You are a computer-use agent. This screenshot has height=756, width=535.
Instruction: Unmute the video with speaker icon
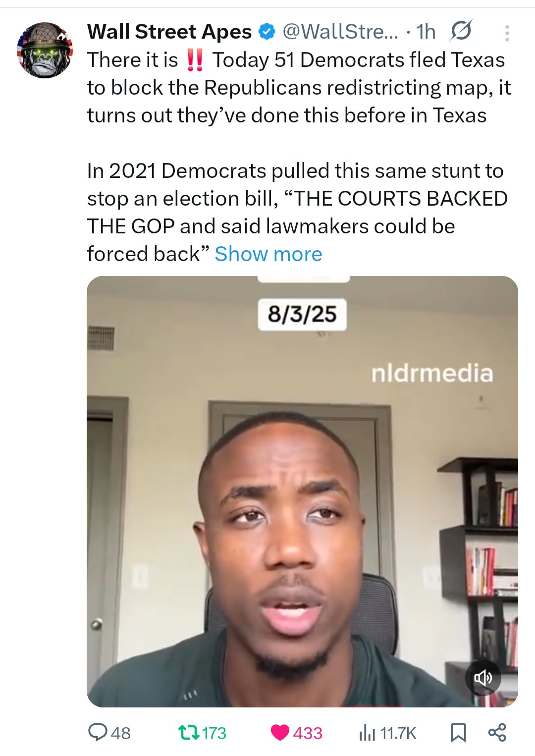[x=483, y=677]
